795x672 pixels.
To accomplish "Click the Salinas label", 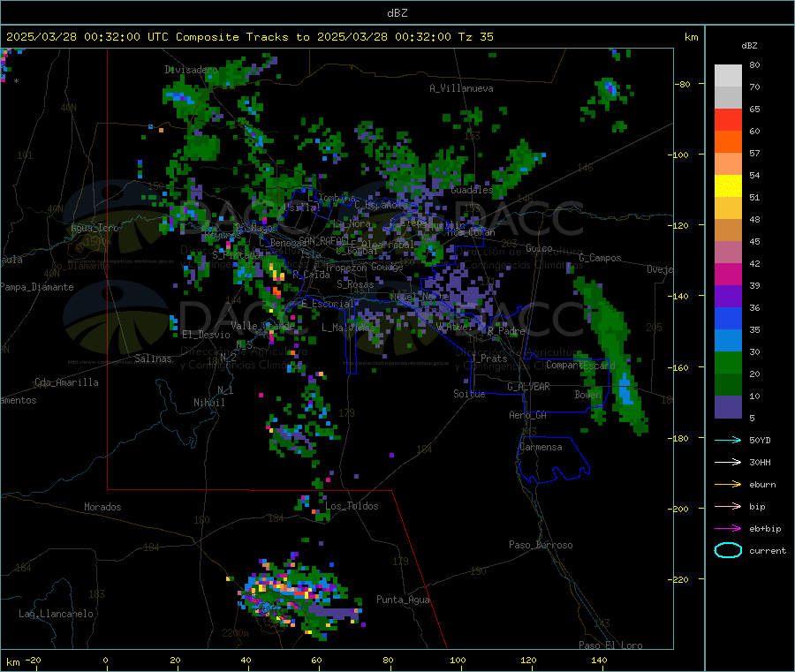I will tap(153, 359).
